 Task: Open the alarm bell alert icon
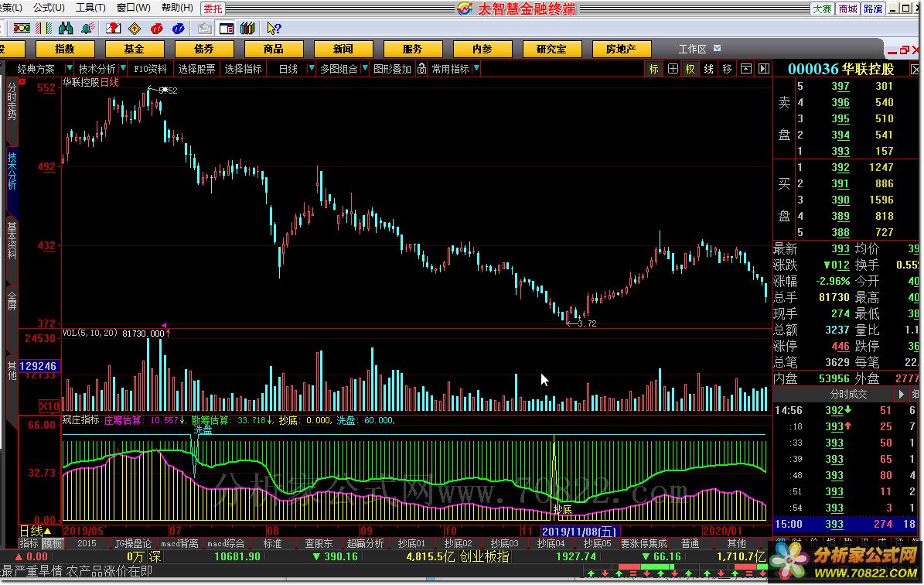[x=88, y=29]
